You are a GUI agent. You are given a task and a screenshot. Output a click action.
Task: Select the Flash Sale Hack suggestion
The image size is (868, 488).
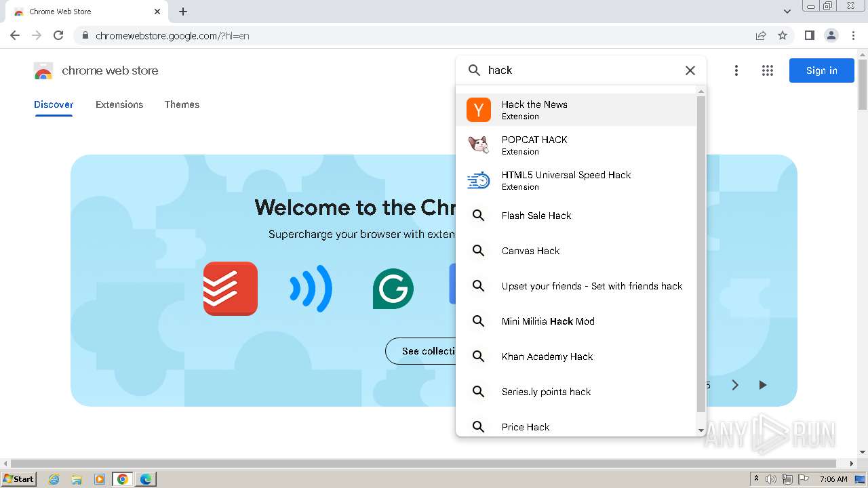tap(576, 216)
